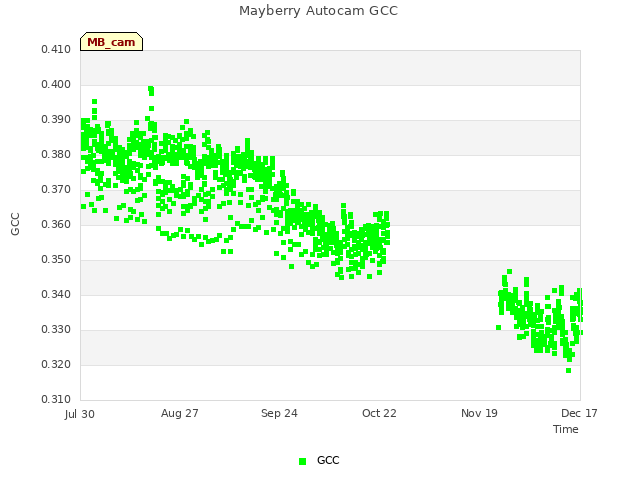Click the Jul 30 x-axis label
The width and height of the screenshot is (640, 480).
[80, 414]
